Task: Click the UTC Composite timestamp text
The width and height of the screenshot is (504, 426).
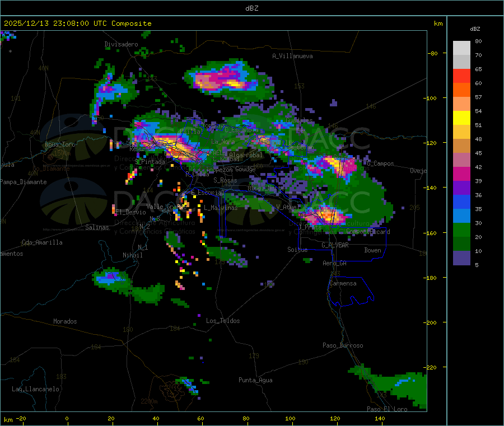Action: click(77, 23)
